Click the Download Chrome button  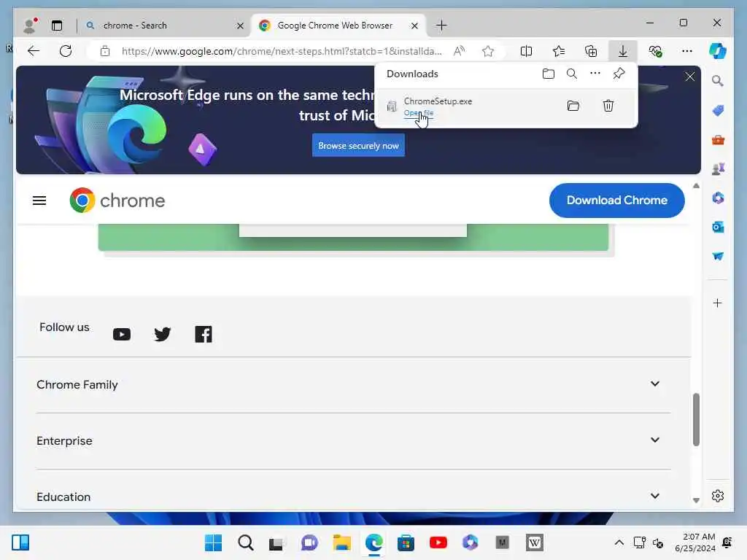click(x=617, y=201)
